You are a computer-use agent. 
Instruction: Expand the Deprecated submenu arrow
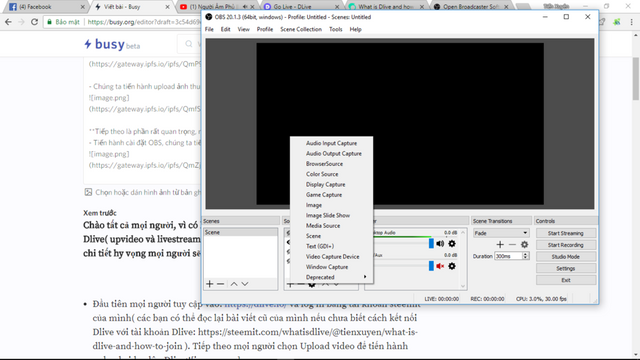[365, 277]
